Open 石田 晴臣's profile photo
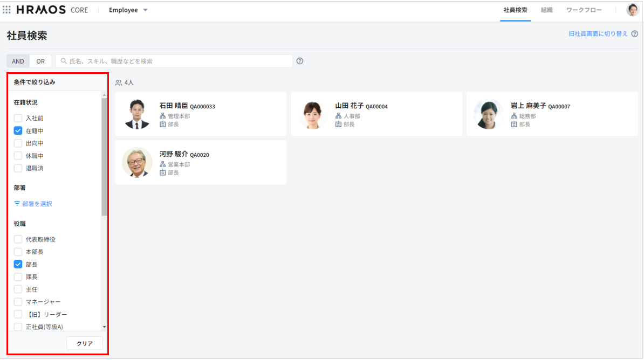The image size is (644, 360). tap(137, 114)
